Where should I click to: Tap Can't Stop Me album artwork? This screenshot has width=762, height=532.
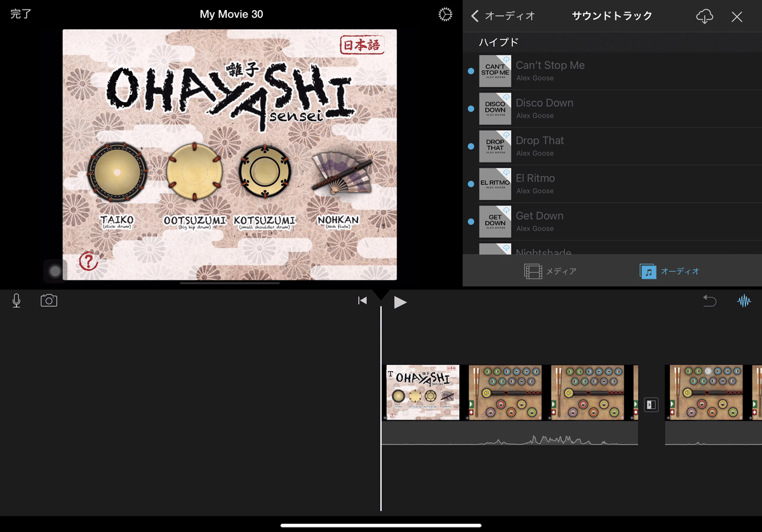pyautogui.click(x=495, y=71)
